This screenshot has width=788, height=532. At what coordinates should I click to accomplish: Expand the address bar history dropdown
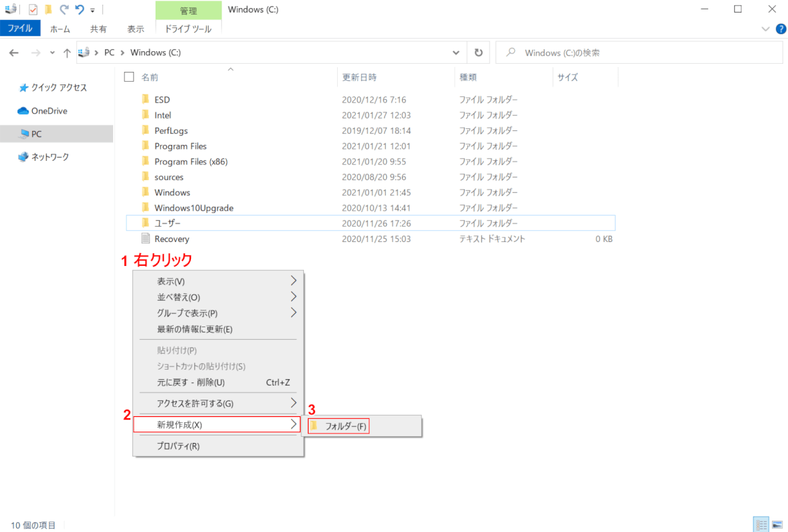[456, 53]
